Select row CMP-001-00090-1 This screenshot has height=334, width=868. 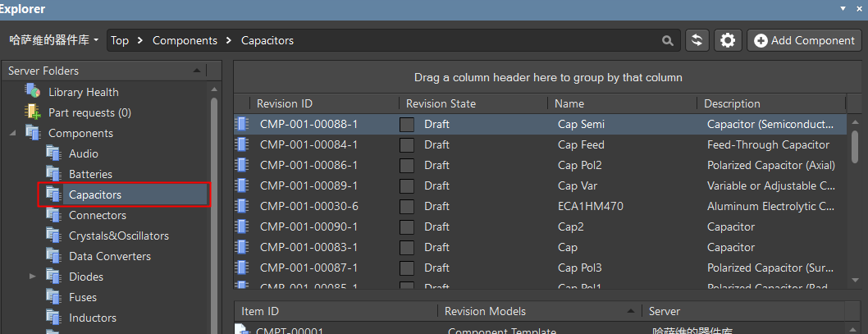(x=540, y=226)
